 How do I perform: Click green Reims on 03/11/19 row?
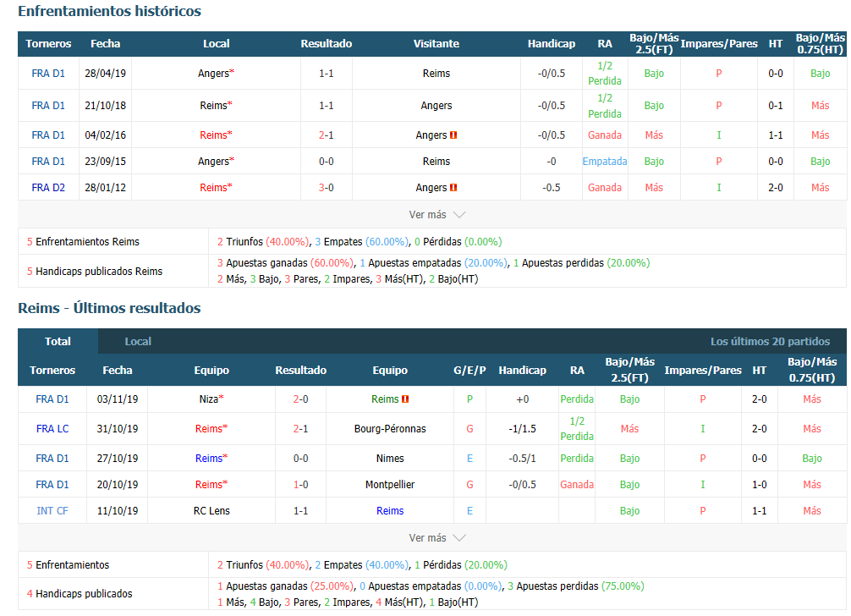(385, 399)
